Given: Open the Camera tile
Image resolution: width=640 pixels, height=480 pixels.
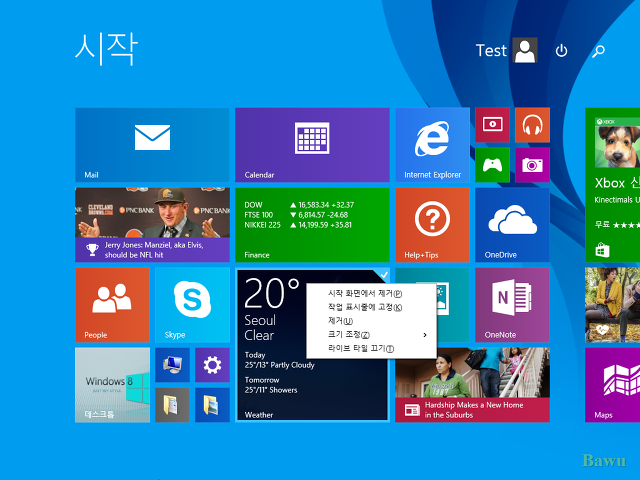Looking at the screenshot, I should coord(532,165).
